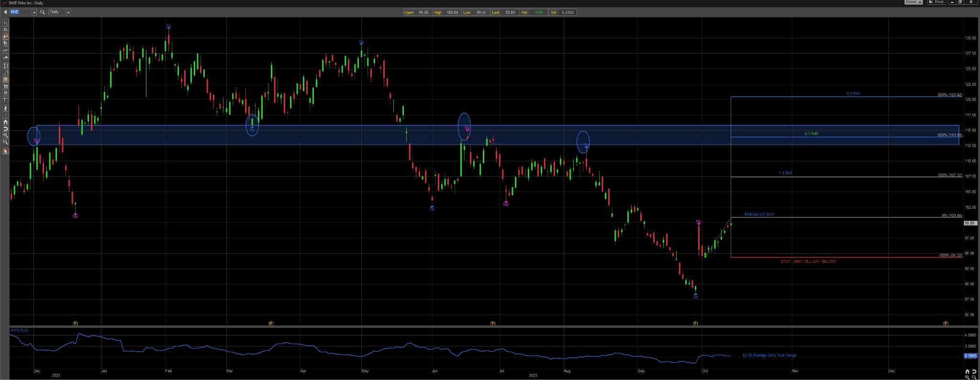Toggle the grid lines icon in left toolbar
This screenshot has width=980, height=380.
[6, 79]
